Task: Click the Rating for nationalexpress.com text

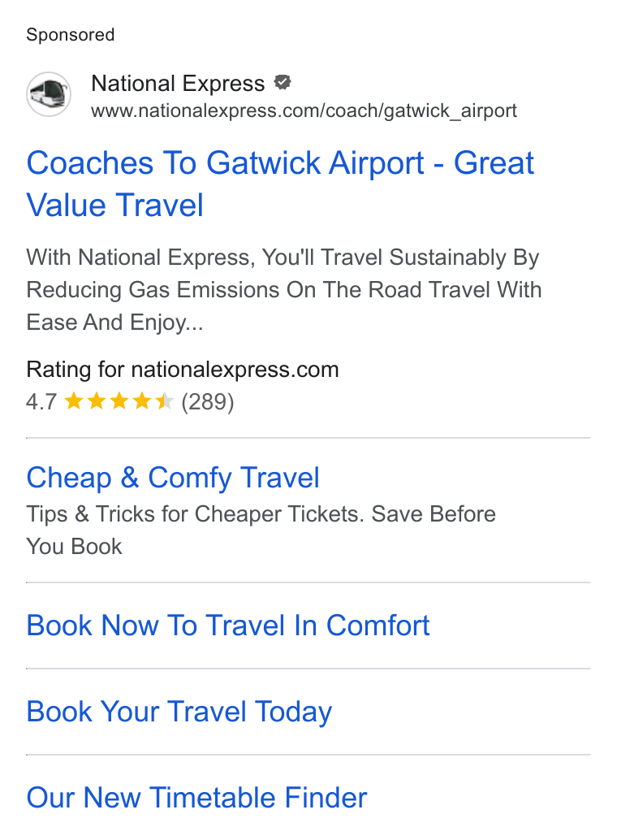Action: point(183,370)
